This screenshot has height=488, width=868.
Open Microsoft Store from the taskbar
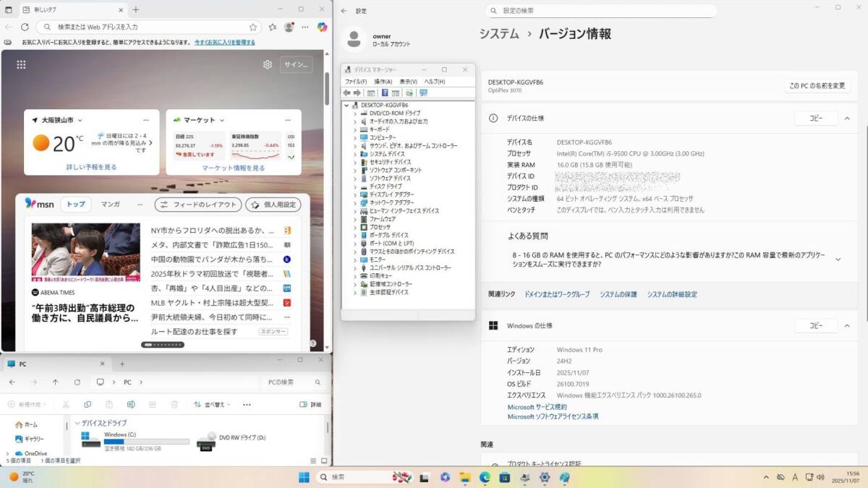504,477
